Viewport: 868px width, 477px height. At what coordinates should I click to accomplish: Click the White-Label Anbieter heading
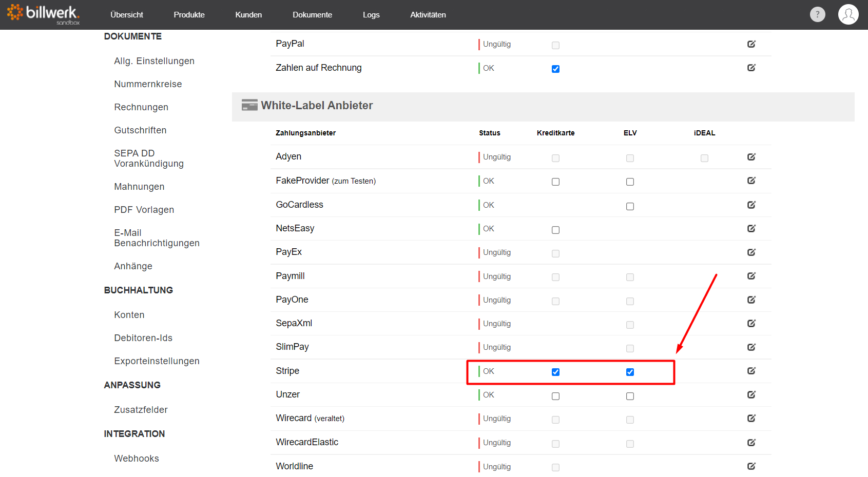click(x=317, y=105)
